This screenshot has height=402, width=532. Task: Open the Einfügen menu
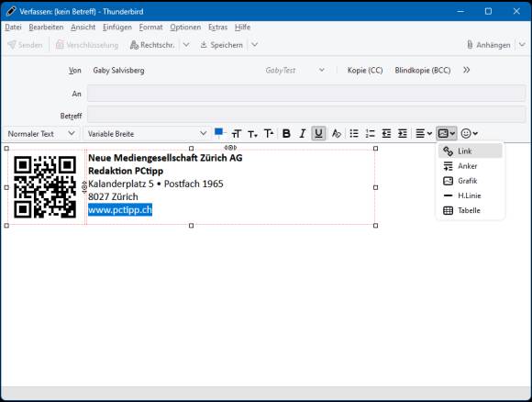(117, 28)
